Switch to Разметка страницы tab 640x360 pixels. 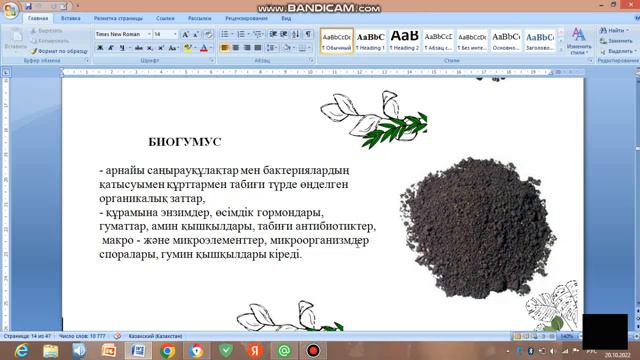click(x=118, y=18)
